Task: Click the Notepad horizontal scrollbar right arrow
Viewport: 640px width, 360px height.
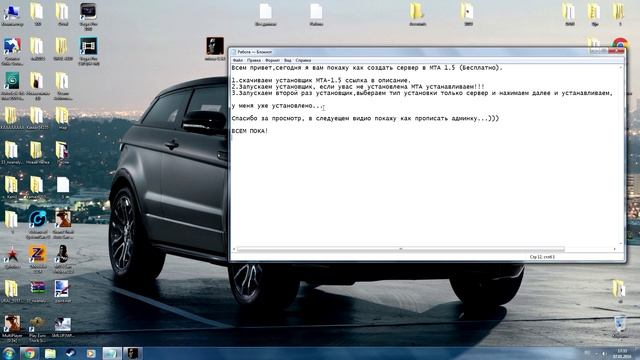Action: [615, 249]
